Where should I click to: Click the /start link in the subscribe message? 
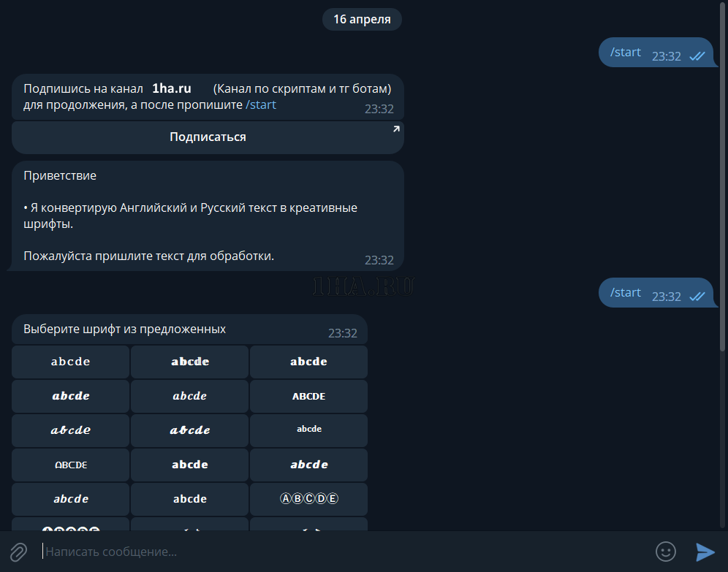tap(261, 104)
